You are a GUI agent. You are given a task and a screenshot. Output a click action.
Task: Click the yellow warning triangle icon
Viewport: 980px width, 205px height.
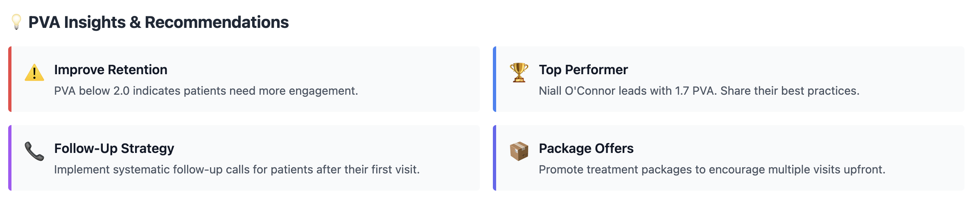pos(34,73)
